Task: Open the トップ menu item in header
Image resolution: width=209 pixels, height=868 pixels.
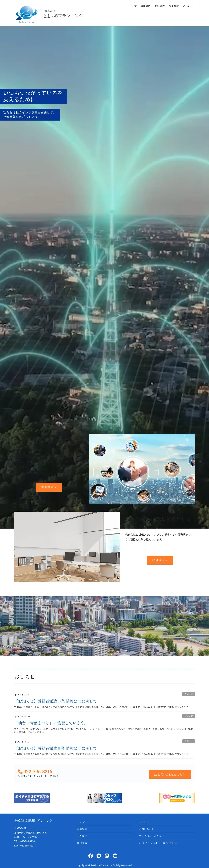Action: coord(133,6)
